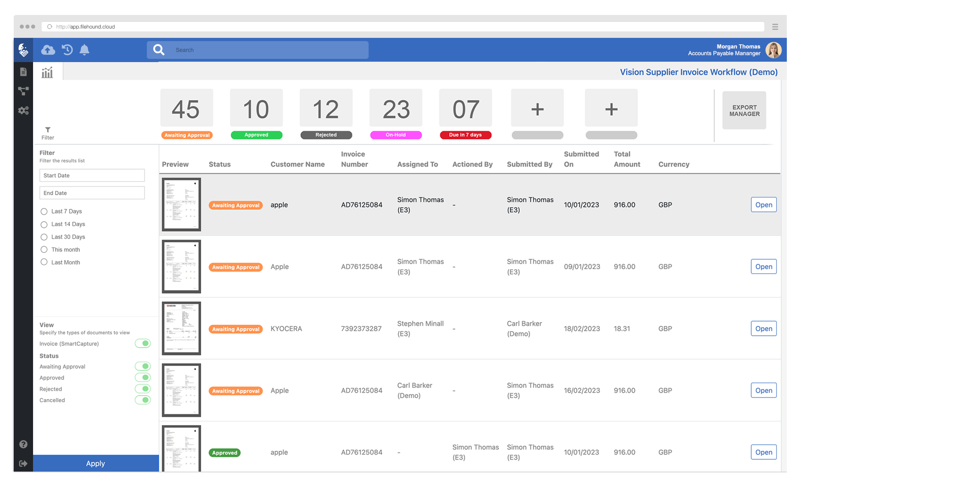980x499 pixels.
Task: Open settings via the gears icon
Action: (23, 110)
